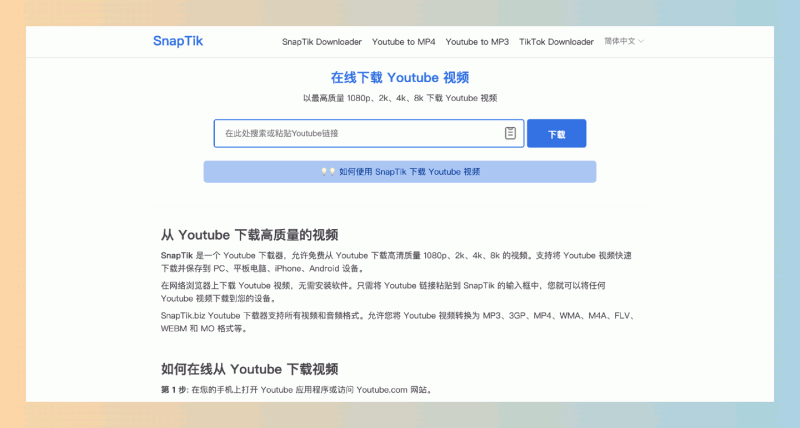This screenshot has height=428, width=800.
Task: Click the blue 下载 button
Action: tap(556, 134)
